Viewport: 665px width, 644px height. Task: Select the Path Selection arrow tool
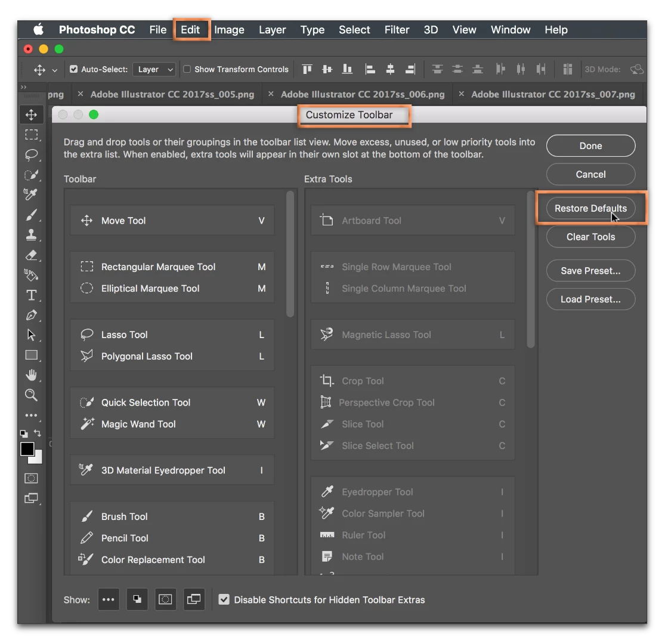tap(31, 335)
